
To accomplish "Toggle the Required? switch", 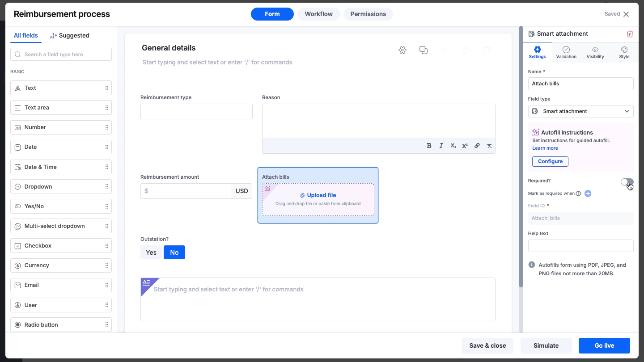I will click(627, 182).
